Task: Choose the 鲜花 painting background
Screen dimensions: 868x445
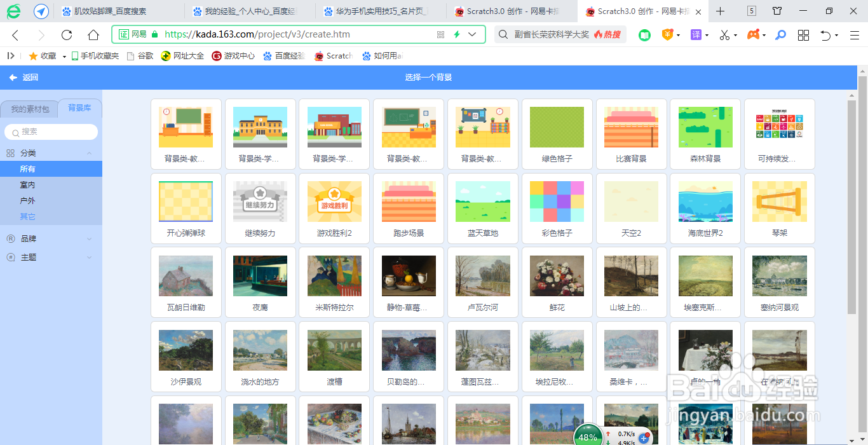Action: (x=557, y=283)
